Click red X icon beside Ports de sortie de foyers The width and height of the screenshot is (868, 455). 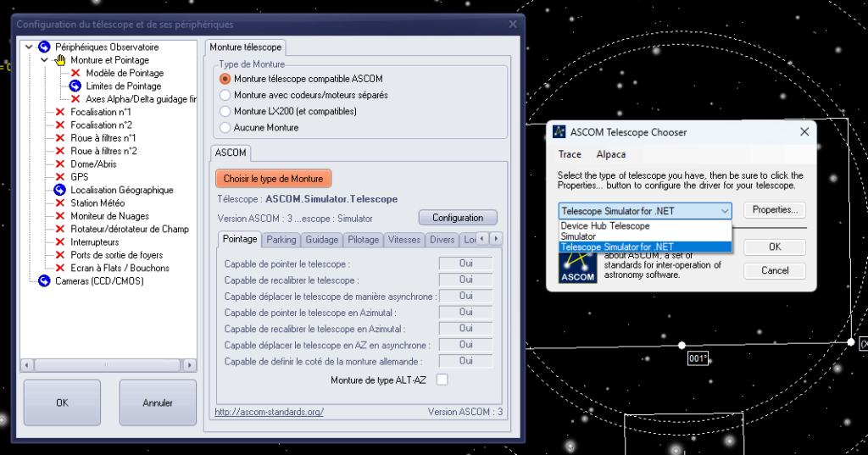click(x=60, y=255)
